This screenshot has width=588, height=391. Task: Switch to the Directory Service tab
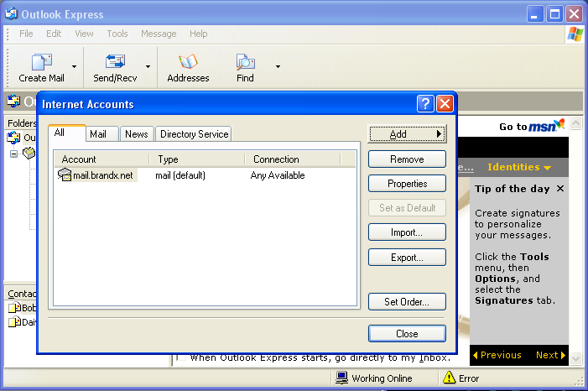(x=194, y=134)
